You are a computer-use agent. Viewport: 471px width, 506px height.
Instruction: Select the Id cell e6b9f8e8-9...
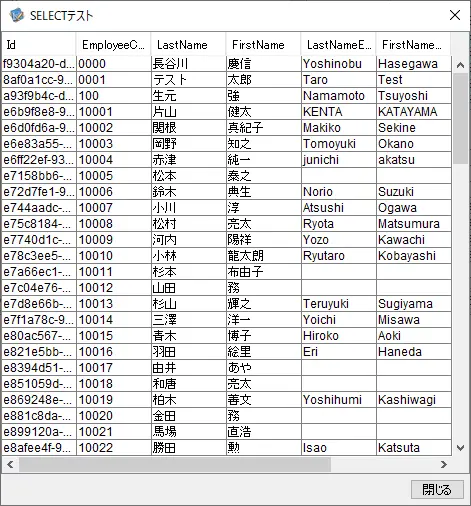(x=39, y=112)
